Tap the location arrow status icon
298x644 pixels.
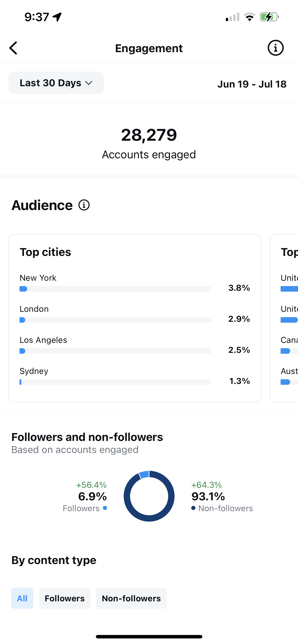tap(57, 17)
